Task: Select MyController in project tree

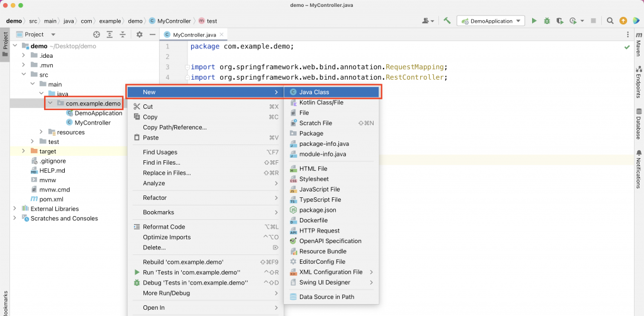Action: [x=92, y=123]
